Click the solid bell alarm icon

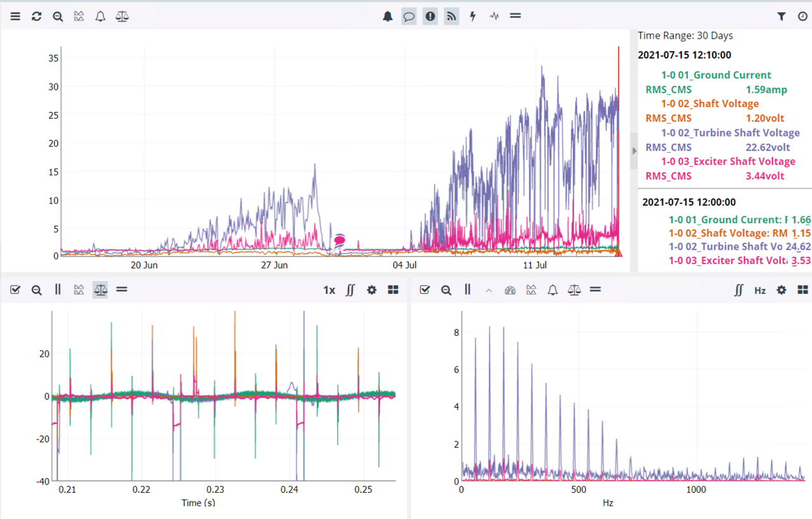tap(388, 17)
